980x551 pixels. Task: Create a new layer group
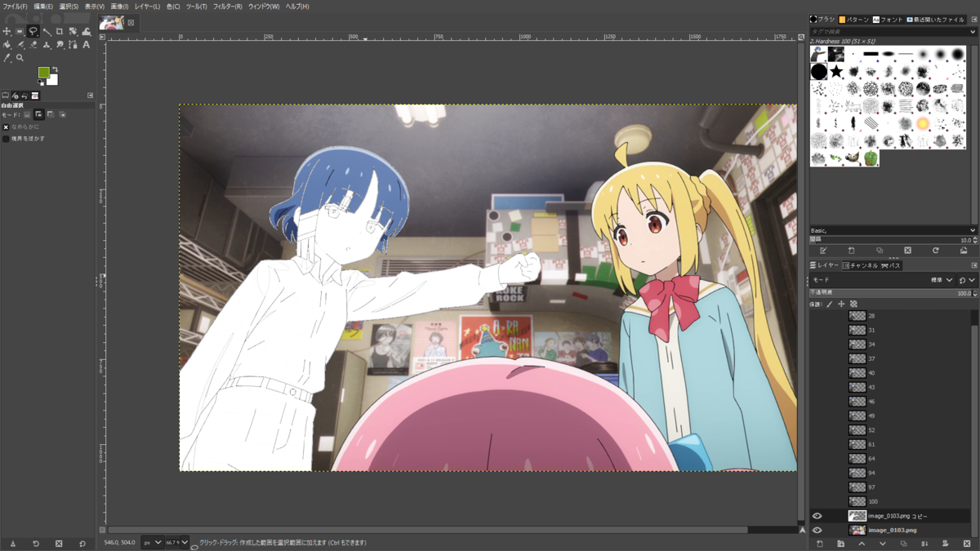point(840,544)
